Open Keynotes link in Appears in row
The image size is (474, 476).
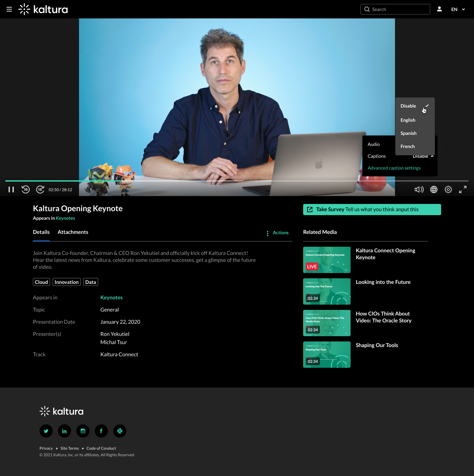[111, 297]
